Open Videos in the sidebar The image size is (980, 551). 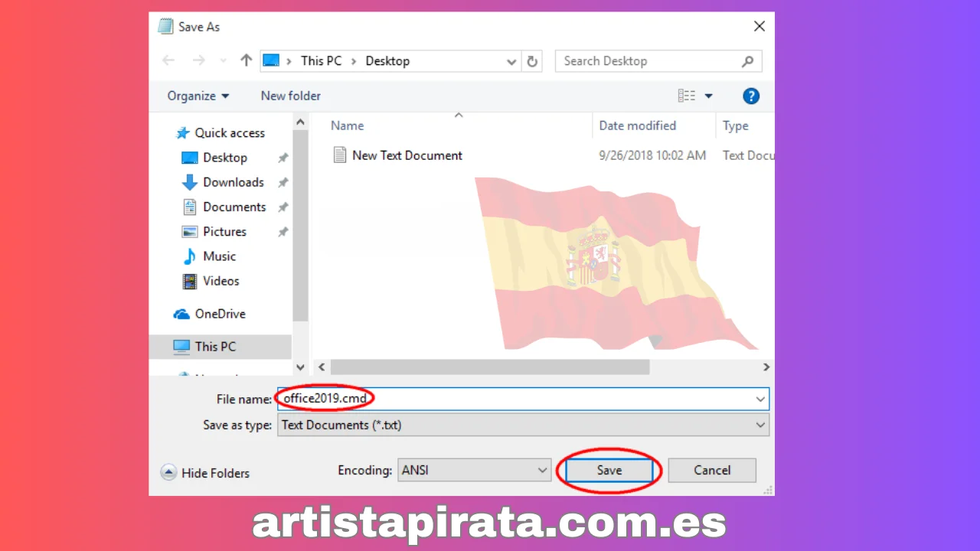(211, 281)
